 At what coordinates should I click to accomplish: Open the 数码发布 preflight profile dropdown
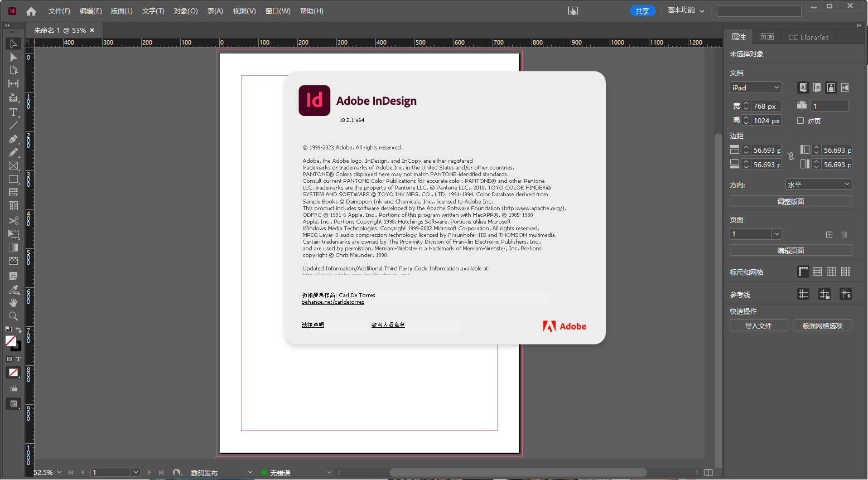click(250, 472)
